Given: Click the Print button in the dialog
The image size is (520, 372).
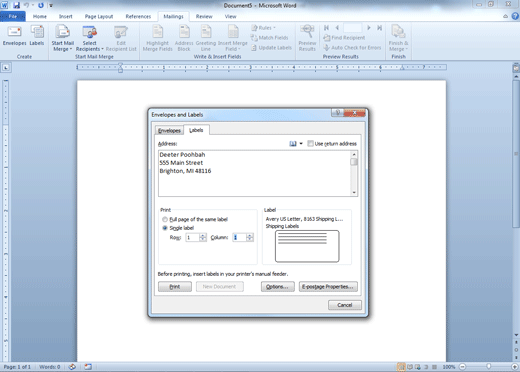Looking at the screenshot, I should [x=175, y=287].
